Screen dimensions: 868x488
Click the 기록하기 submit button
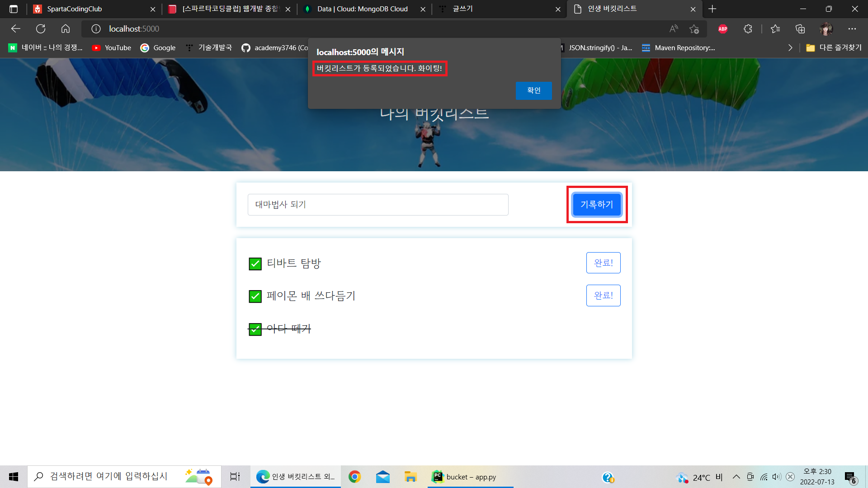tap(597, 205)
